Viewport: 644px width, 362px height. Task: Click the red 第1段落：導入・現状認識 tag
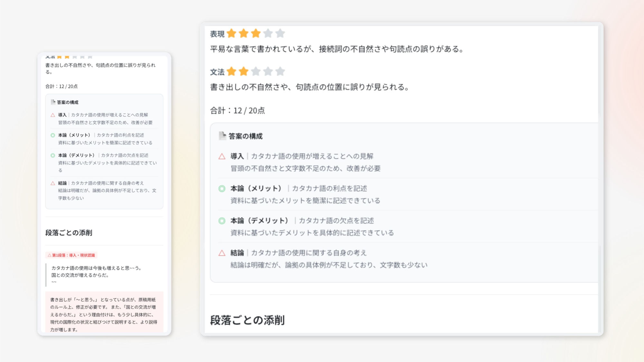(x=71, y=255)
